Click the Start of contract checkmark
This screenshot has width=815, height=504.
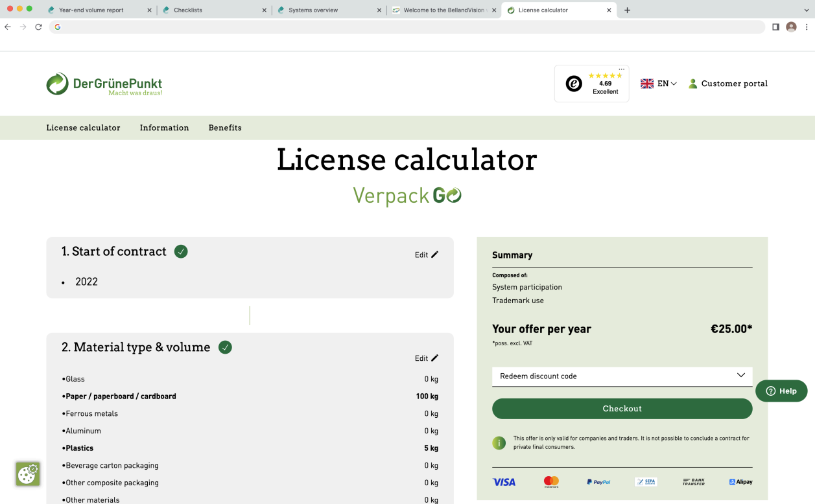click(x=181, y=251)
